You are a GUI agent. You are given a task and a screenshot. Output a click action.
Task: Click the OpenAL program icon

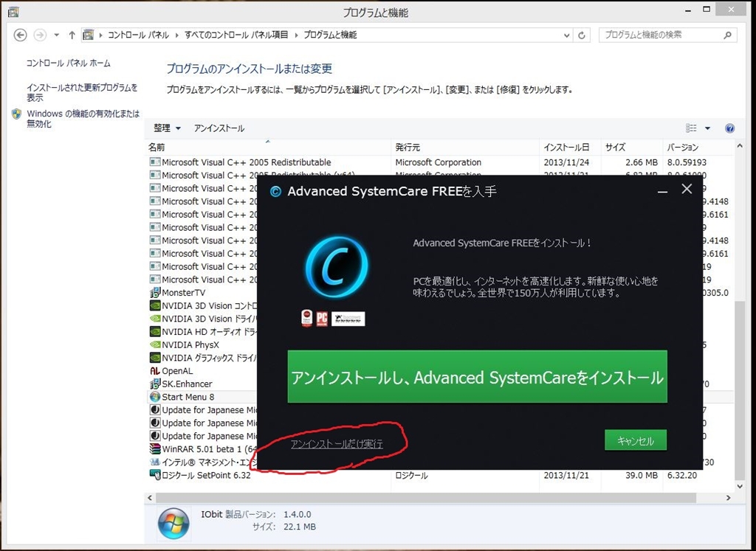[x=155, y=371]
